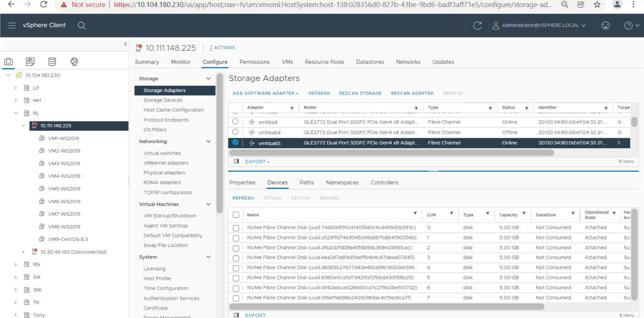Collapse the inventory navigation panel

125,44
